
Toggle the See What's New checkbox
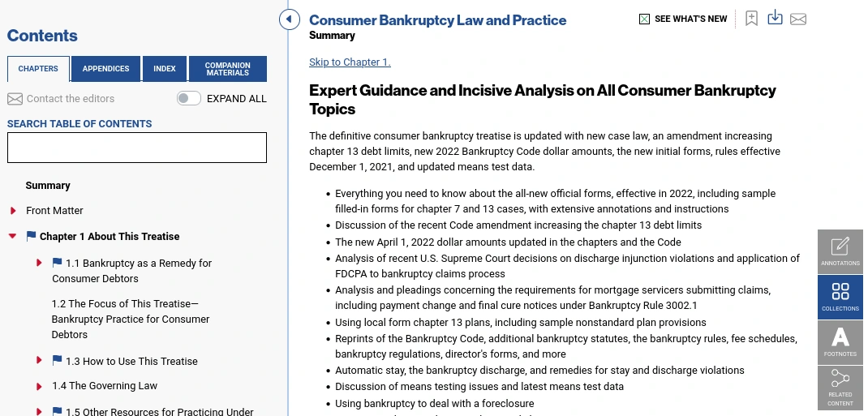[x=645, y=19]
